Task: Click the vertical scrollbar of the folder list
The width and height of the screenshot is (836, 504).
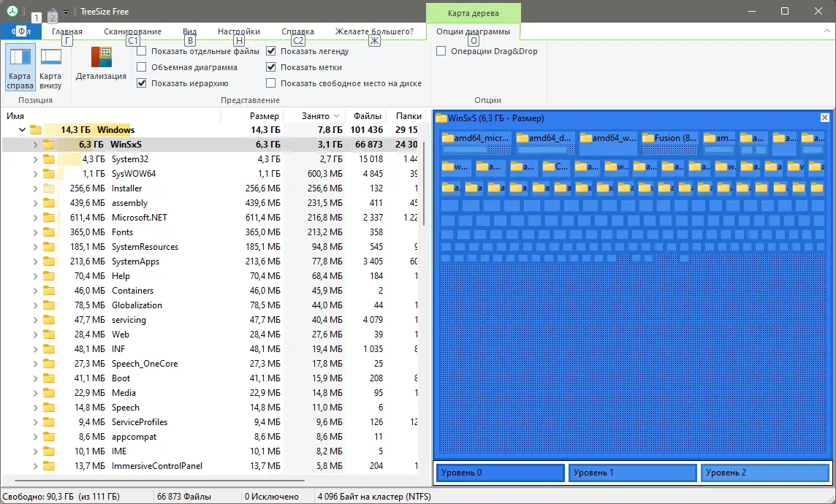Action: coord(424,183)
